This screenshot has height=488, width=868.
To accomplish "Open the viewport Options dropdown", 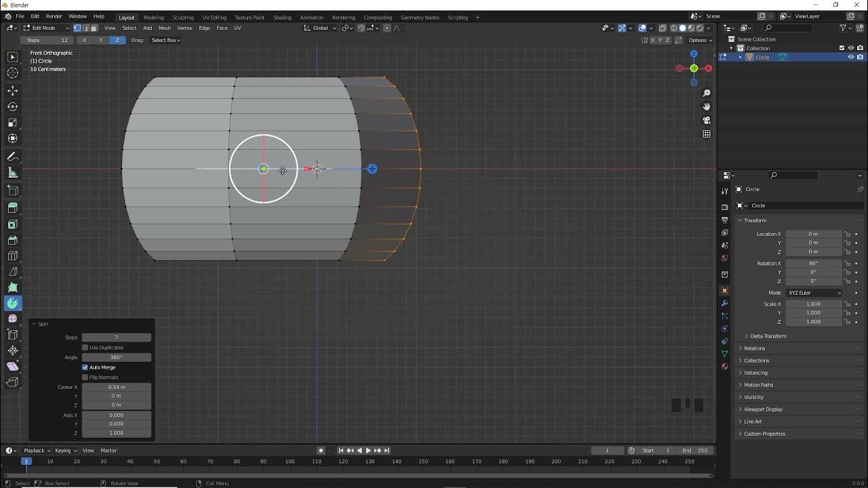I will coord(700,40).
